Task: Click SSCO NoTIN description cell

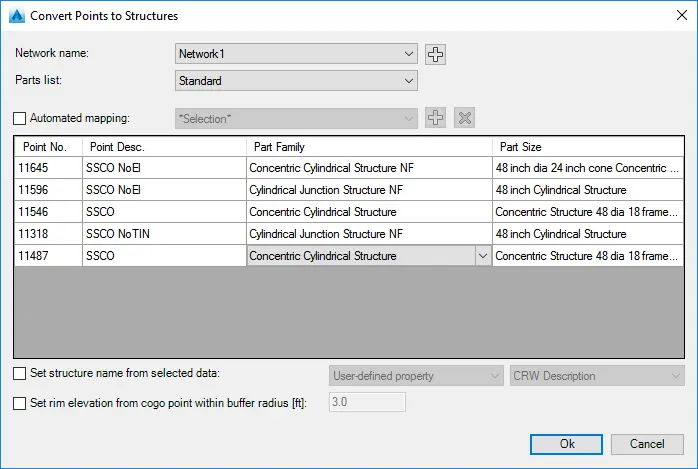Action: 164,234
